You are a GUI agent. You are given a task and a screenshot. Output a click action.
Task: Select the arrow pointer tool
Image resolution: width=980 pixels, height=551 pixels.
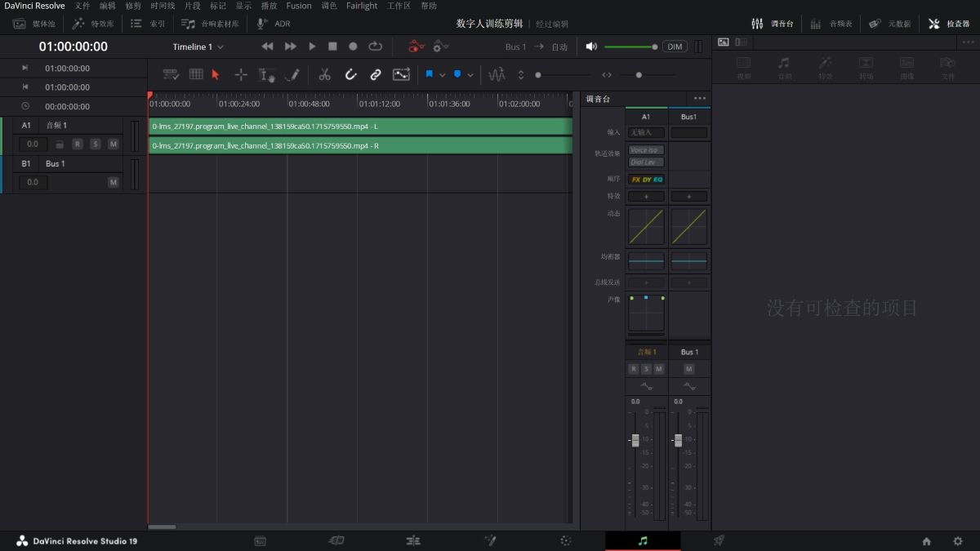point(216,74)
